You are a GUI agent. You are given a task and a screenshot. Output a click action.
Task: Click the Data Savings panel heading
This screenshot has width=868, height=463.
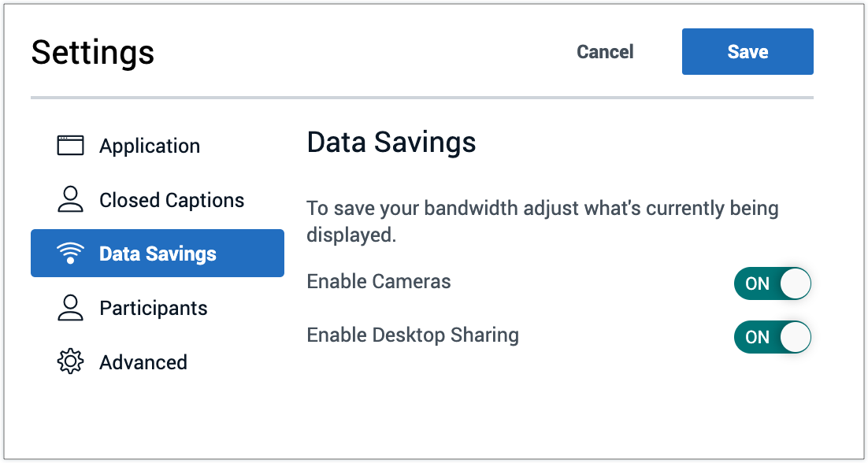click(391, 143)
